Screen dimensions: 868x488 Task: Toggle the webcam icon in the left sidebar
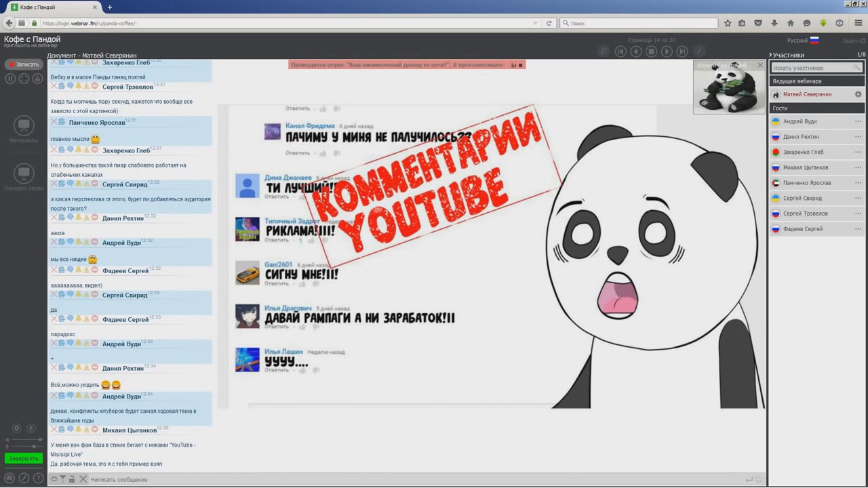[17, 428]
